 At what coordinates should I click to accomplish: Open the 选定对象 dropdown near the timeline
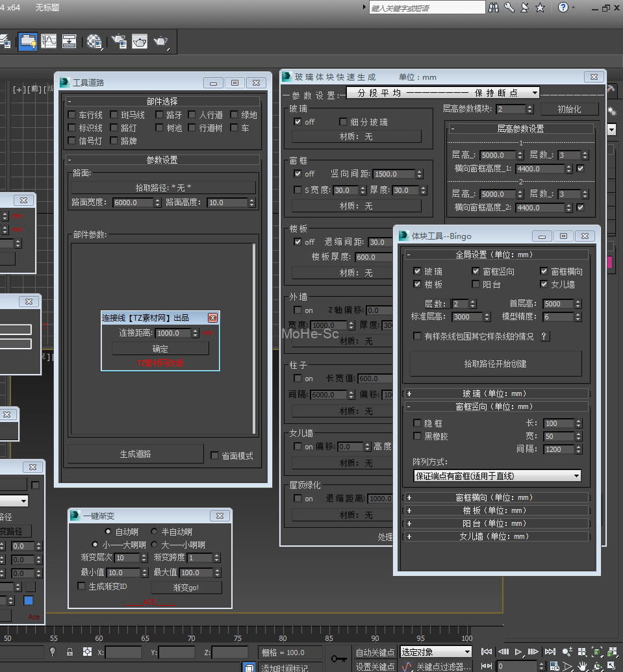click(x=435, y=652)
